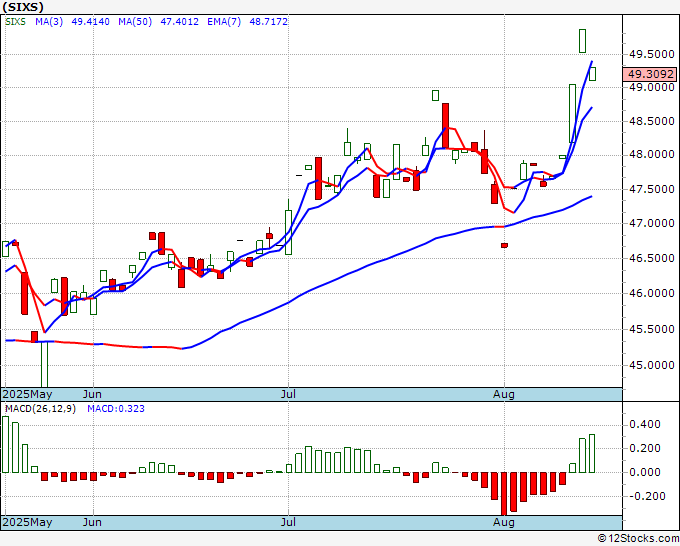Click the 48.5000 price axis label

tap(652, 121)
